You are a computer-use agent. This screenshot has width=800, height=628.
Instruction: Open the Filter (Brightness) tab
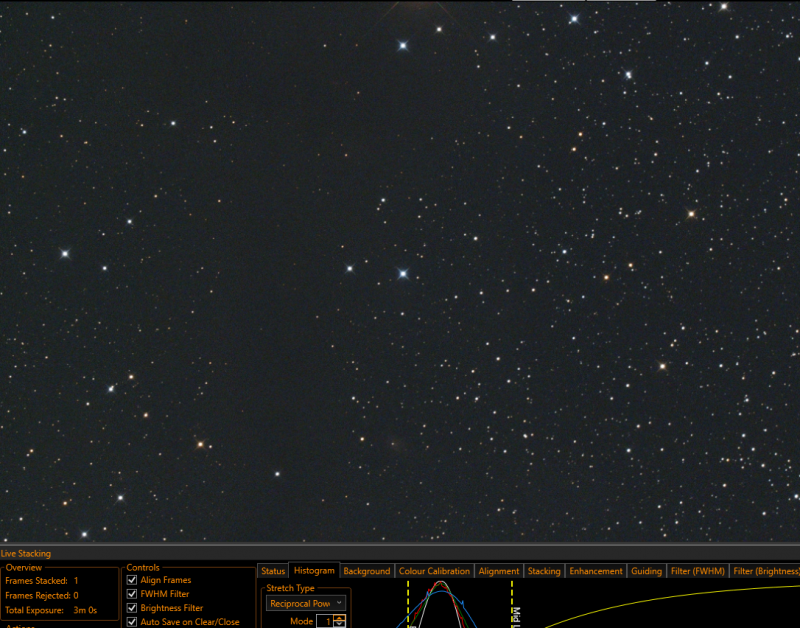pos(765,571)
